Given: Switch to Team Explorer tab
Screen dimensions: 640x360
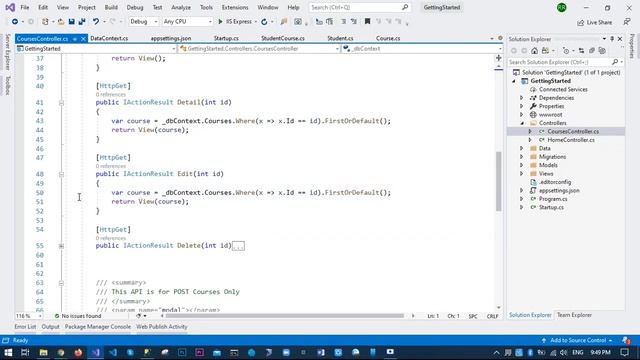Looking at the screenshot, I should [574, 315].
